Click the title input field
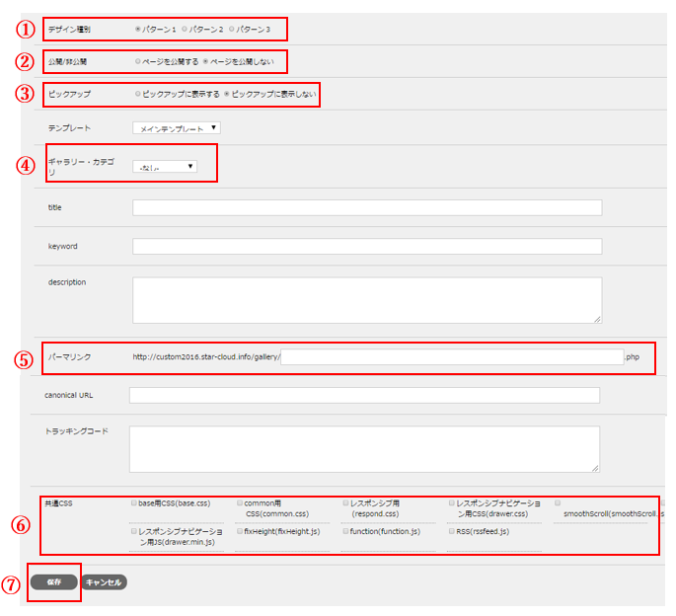This screenshot has height=616, width=676. [366, 207]
